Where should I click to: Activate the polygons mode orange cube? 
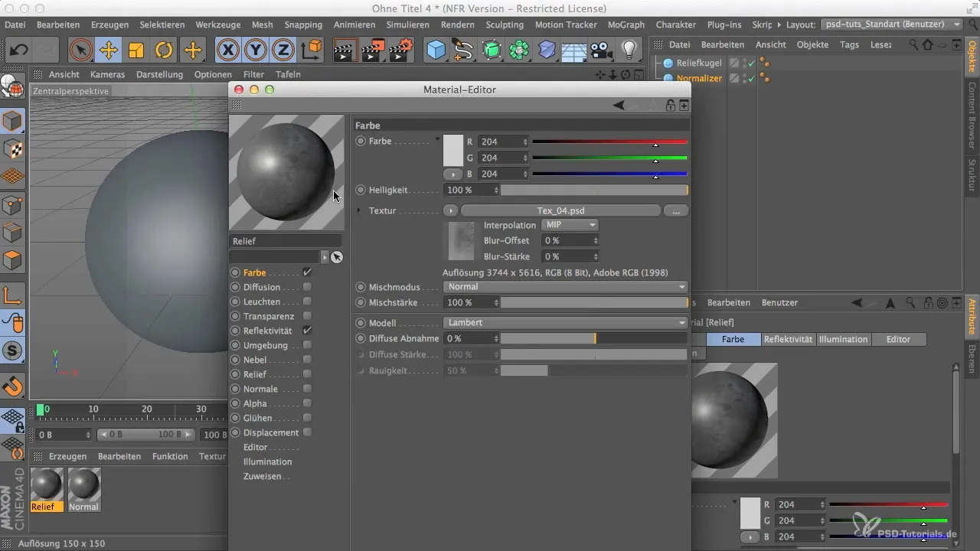13,261
